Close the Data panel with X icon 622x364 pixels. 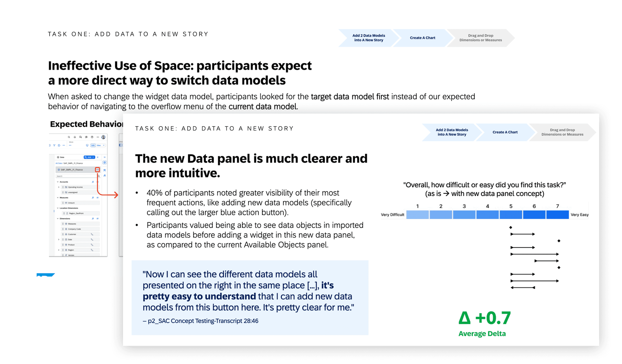98,157
